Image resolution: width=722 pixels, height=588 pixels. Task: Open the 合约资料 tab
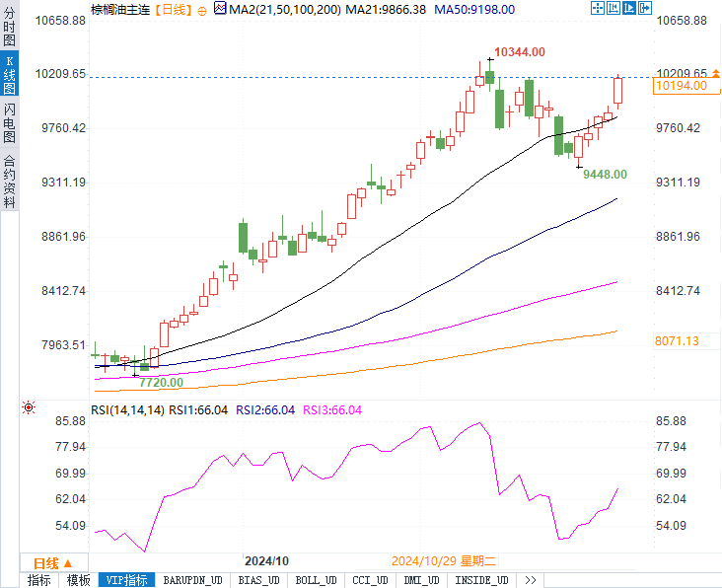pos(9,181)
